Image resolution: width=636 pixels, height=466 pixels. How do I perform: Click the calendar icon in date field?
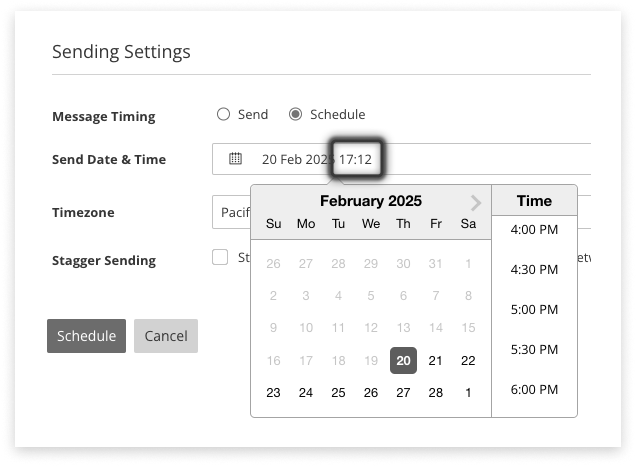pos(236,159)
